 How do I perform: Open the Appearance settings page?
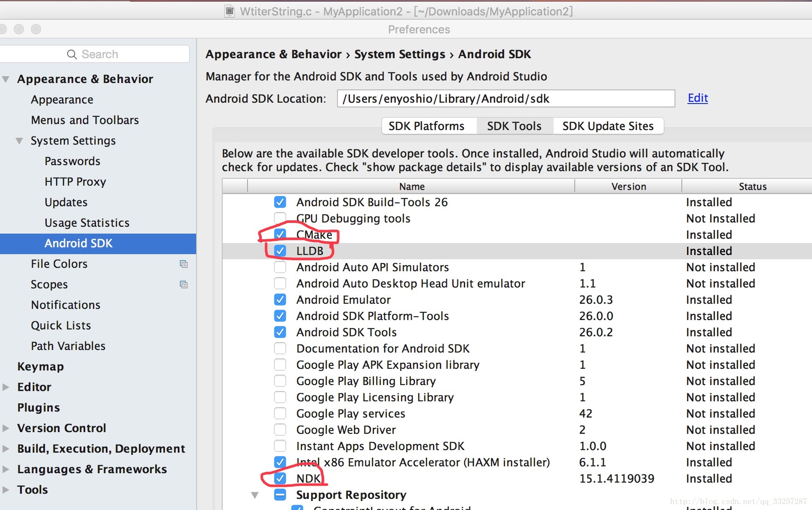click(62, 100)
